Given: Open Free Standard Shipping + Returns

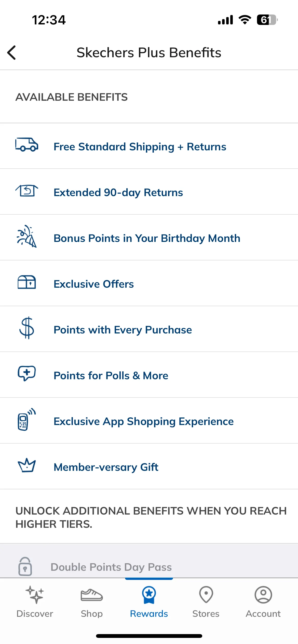Looking at the screenshot, I should pyautogui.click(x=149, y=146).
